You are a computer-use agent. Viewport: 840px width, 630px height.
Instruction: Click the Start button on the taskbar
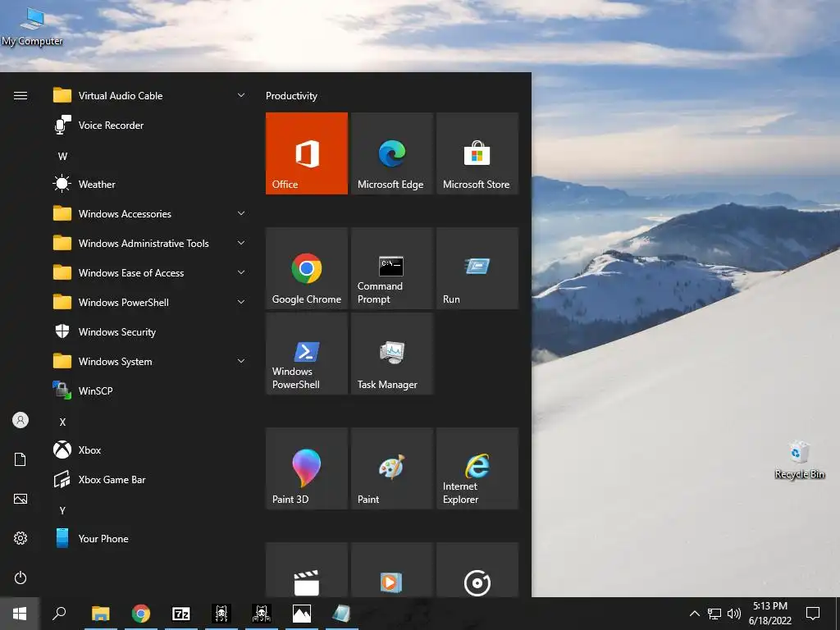point(20,614)
